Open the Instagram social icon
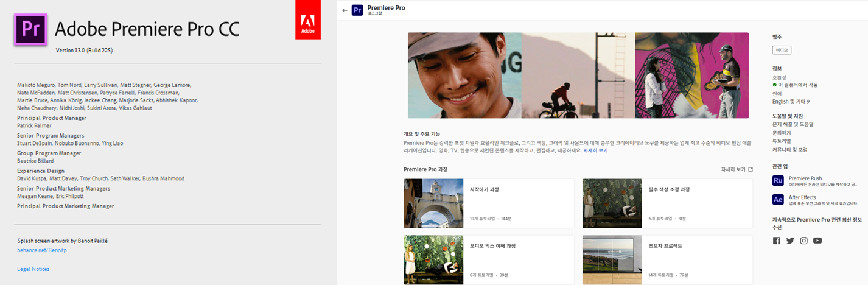This screenshot has width=868, height=285. (x=803, y=241)
